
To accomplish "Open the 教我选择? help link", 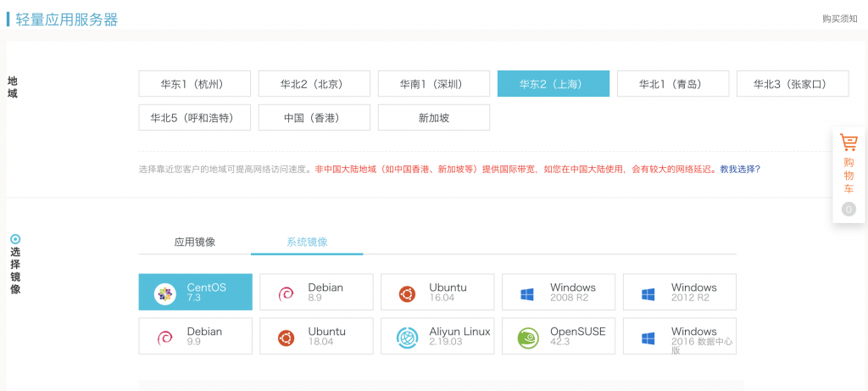I will point(740,170).
